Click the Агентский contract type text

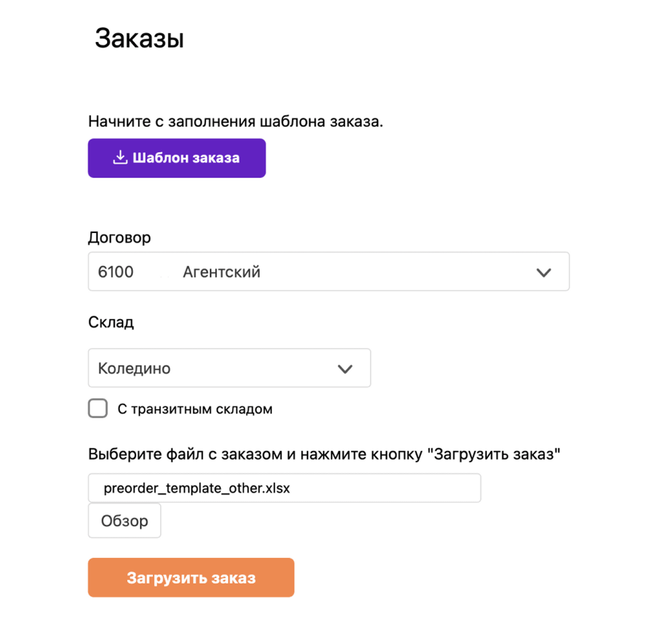[222, 272]
